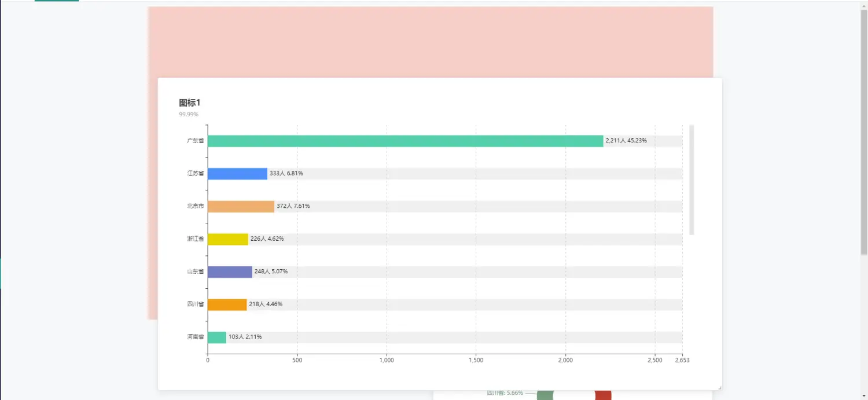Viewport: 868px width, 400px height.
Task: Click the pink area behind the card
Action: pyautogui.click(x=428, y=41)
